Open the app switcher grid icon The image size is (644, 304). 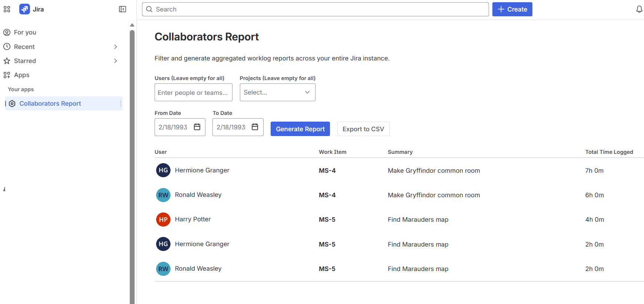(7, 9)
